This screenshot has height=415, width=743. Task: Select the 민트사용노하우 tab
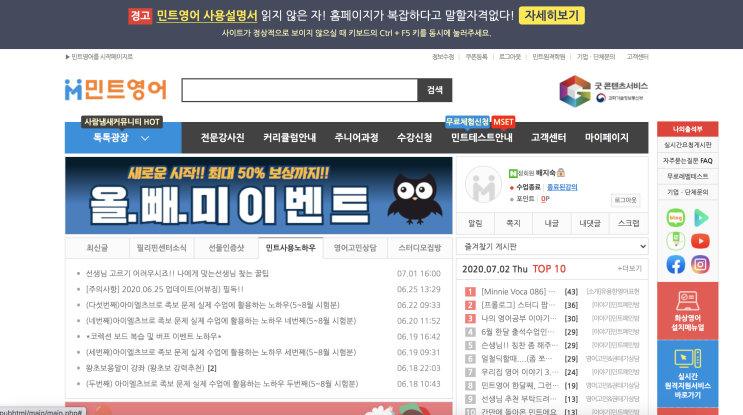click(x=290, y=248)
